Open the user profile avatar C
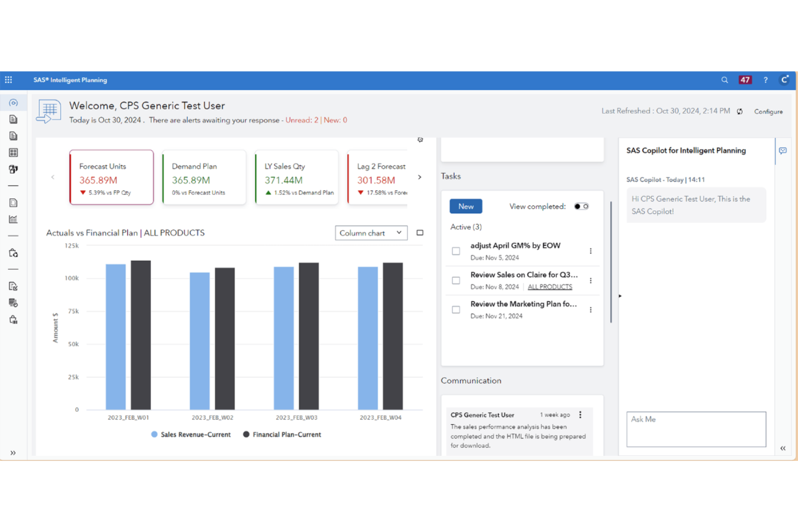This screenshot has width=798, height=532. [785, 80]
